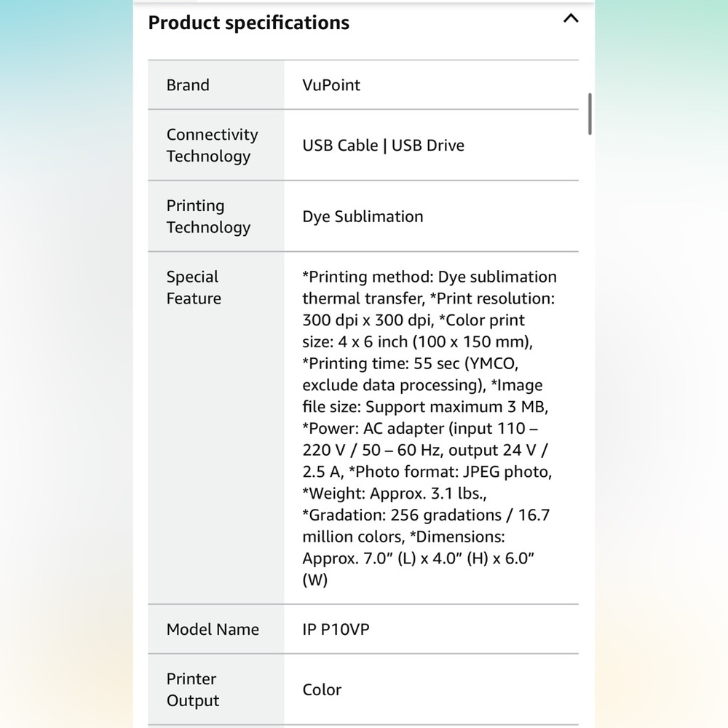Click the Product specifications heading
The image size is (728, 728).
tap(248, 23)
